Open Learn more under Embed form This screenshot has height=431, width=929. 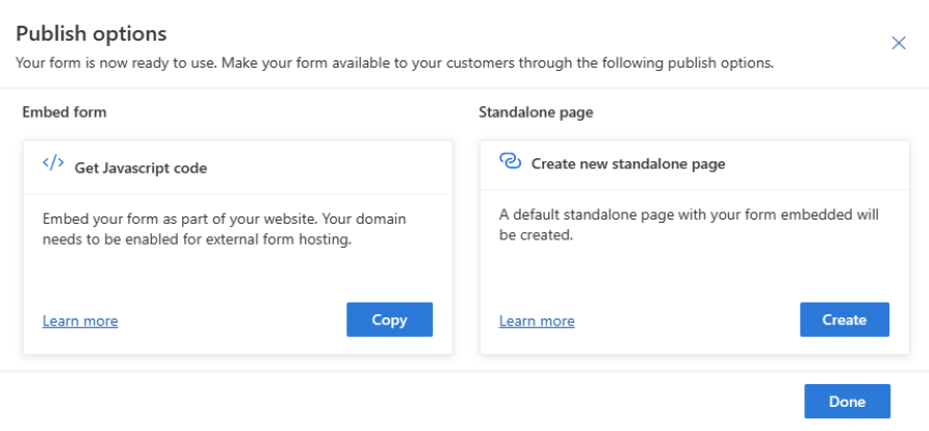point(80,321)
